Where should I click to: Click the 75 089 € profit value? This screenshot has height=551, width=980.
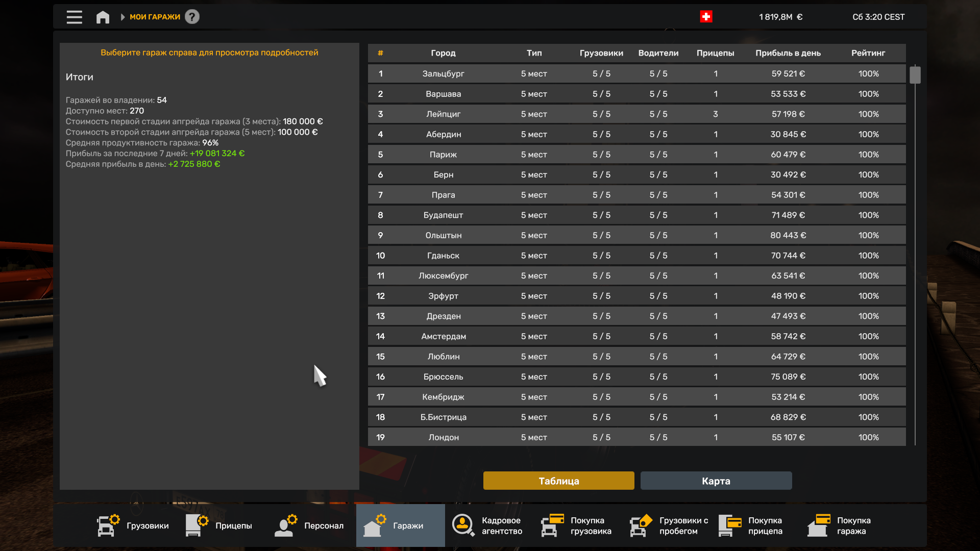(x=788, y=377)
